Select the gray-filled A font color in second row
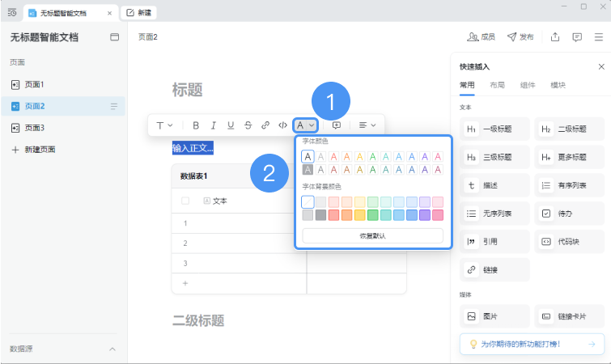611x364 pixels. click(x=308, y=170)
